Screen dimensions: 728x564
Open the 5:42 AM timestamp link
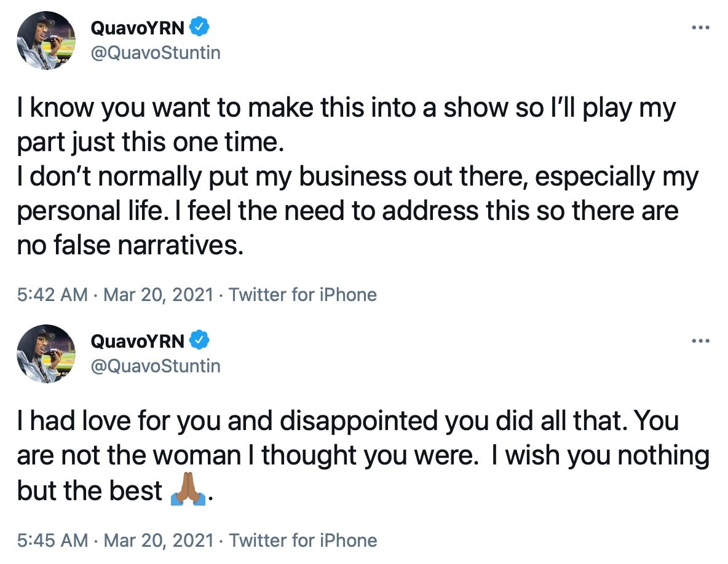[x=52, y=295]
